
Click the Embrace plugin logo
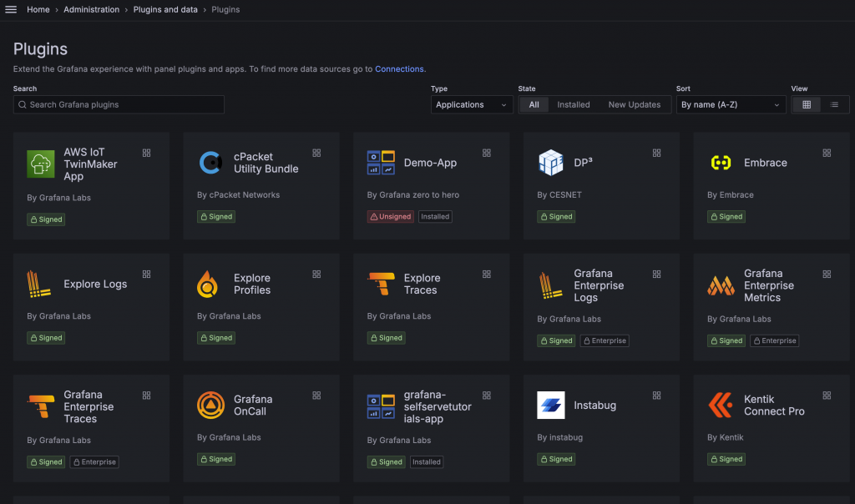pyautogui.click(x=721, y=163)
